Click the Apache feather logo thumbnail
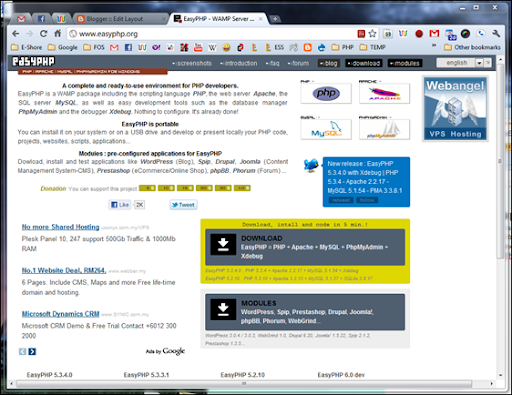Viewport: 512px width, 395px height. coord(384,93)
